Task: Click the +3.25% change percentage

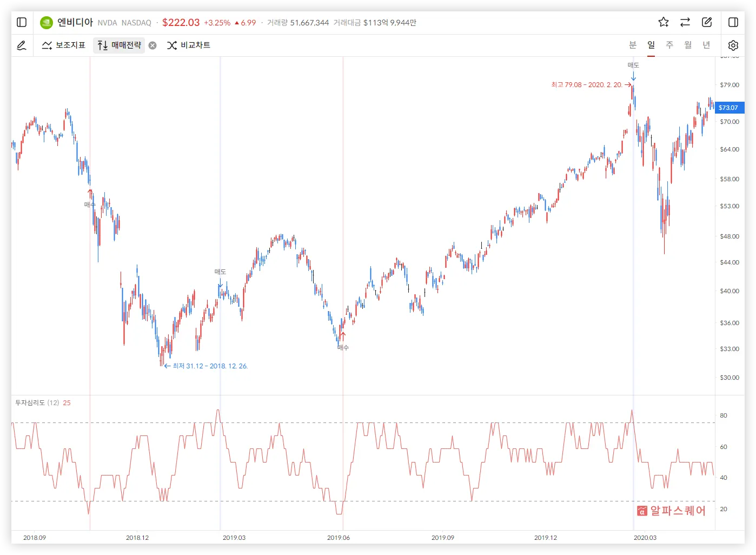Action: [217, 23]
